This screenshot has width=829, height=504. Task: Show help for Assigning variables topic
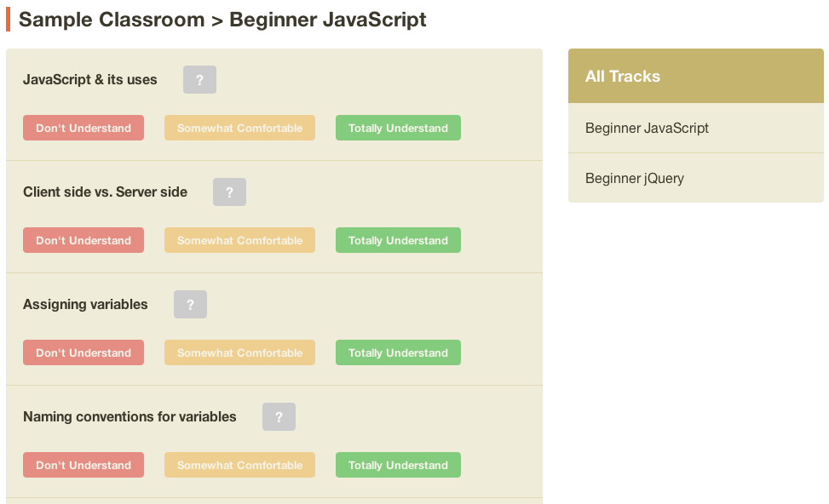click(x=190, y=304)
